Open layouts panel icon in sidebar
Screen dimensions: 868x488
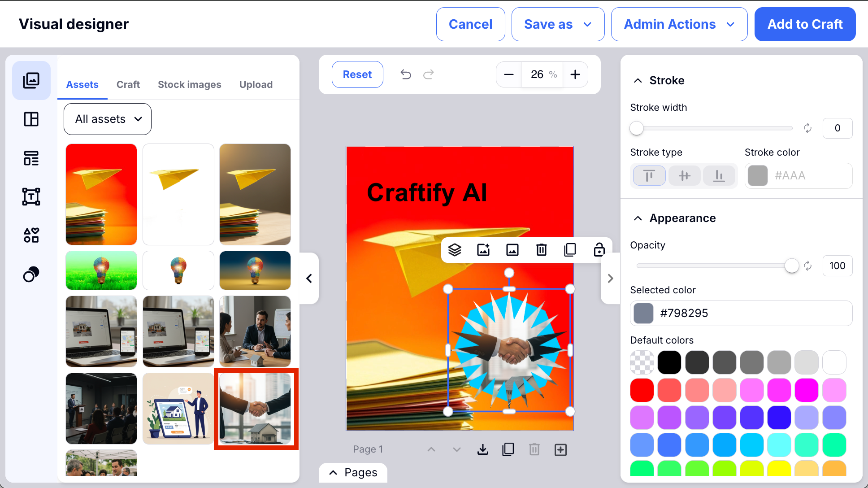click(x=31, y=119)
